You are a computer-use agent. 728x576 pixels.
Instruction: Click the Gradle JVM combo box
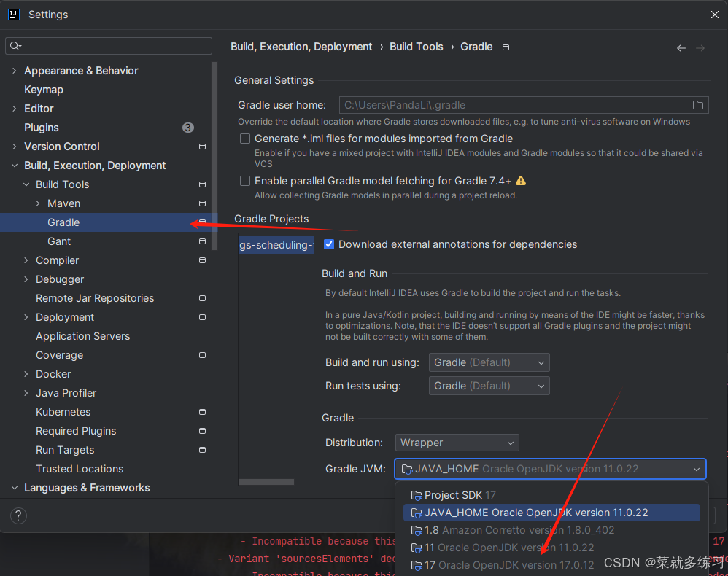(x=550, y=469)
